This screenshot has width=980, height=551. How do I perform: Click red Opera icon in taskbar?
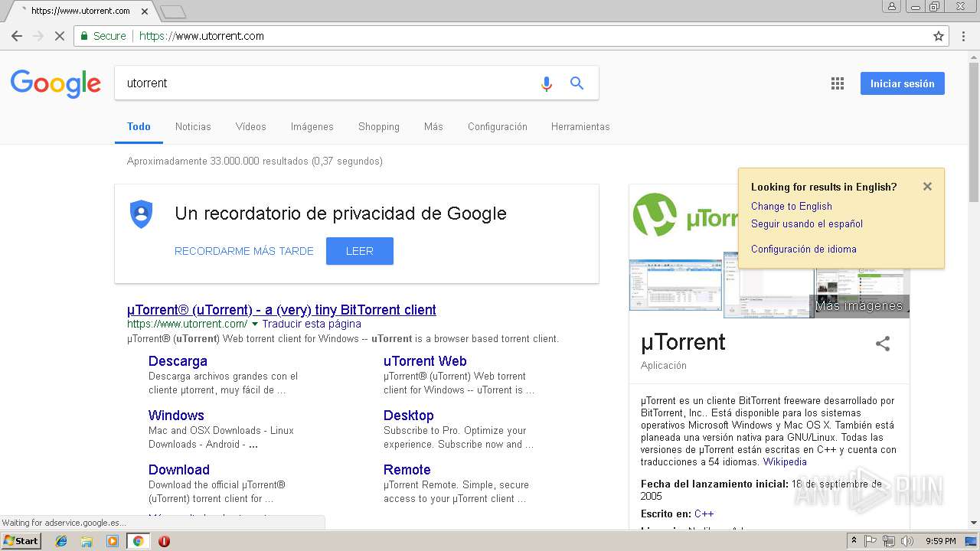164,541
